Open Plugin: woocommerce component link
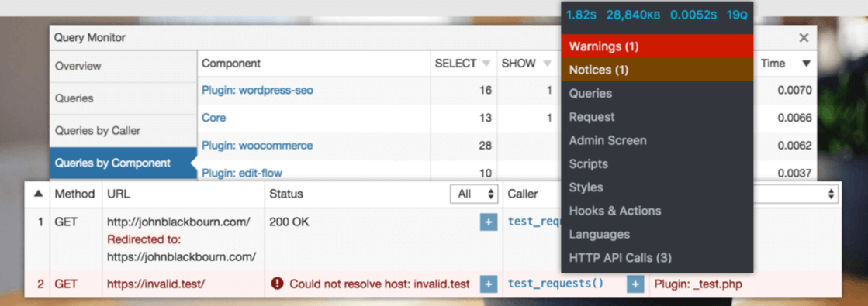The width and height of the screenshot is (868, 306). (x=257, y=146)
